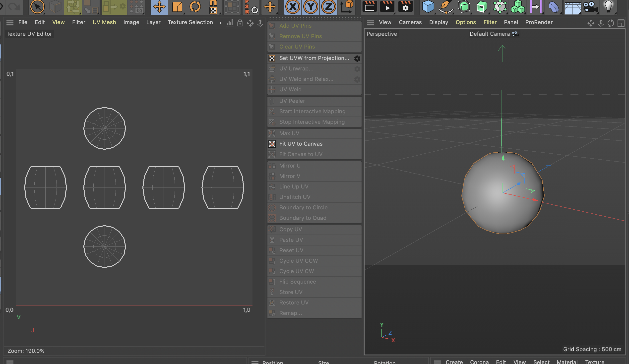The width and height of the screenshot is (629, 364).
Task: Select the Scale tool
Action: pyautogui.click(x=177, y=7)
